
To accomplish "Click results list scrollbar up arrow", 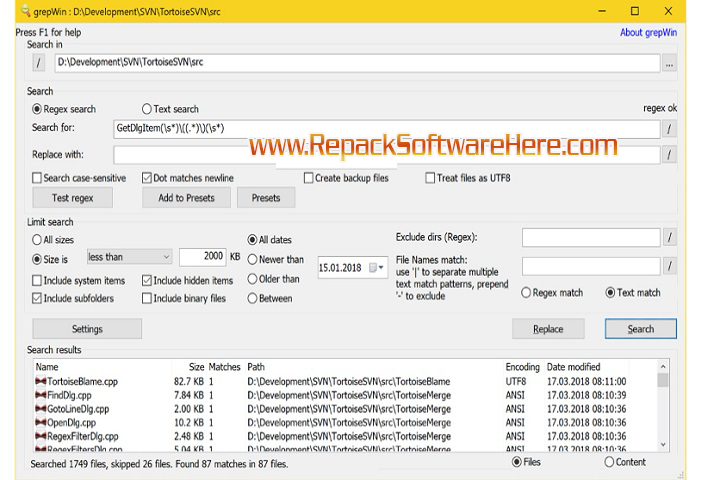I will click(x=663, y=367).
